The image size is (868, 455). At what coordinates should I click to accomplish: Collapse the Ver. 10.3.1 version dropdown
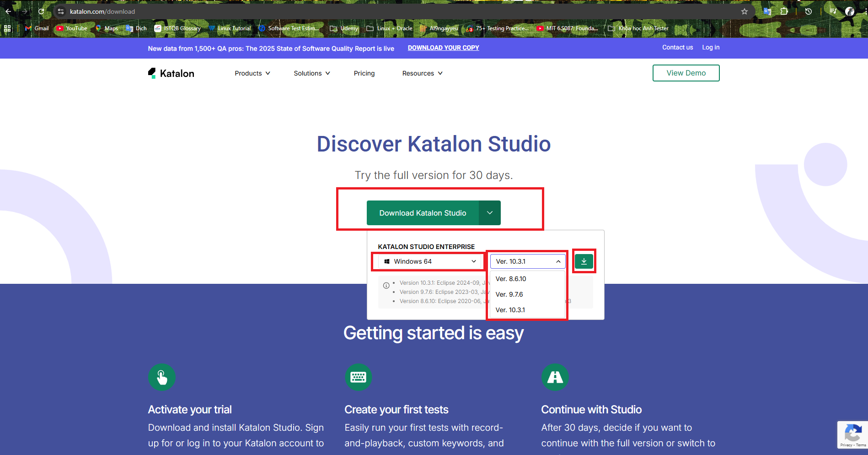528,261
